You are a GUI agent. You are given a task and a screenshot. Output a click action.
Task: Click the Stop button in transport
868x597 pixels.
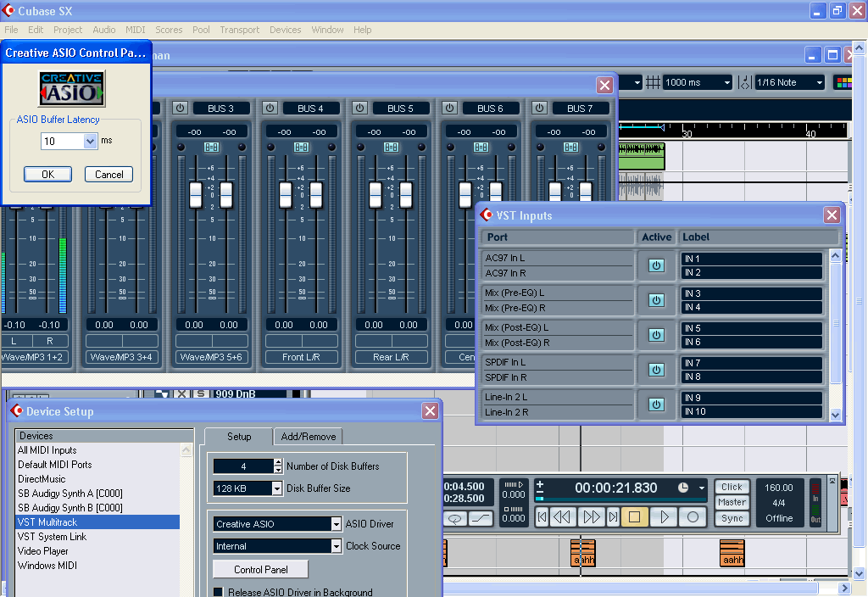pos(634,516)
